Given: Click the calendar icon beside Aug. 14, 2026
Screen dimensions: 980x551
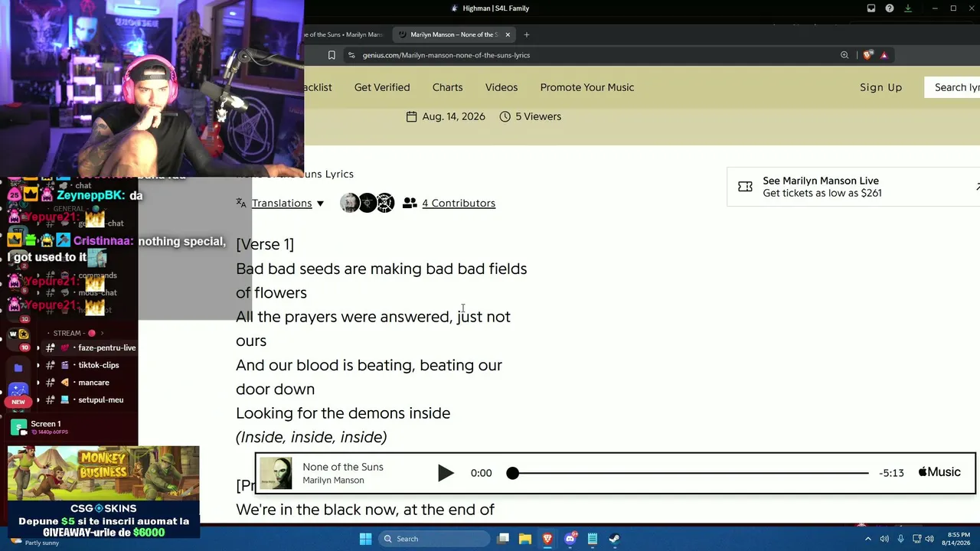Looking at the screenshot, I should pyautogui.click(x=411, y=116).
